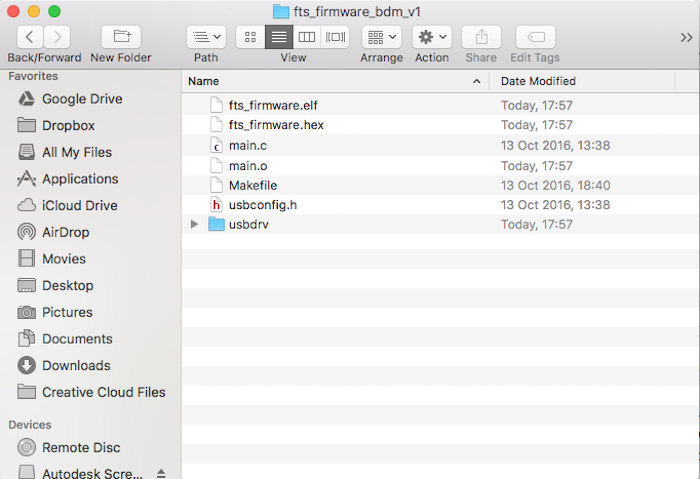Image resolution: width=700 pixels, height=479 pixels.
Task: Open Desktop in sidebar
Action: (67, 285)
